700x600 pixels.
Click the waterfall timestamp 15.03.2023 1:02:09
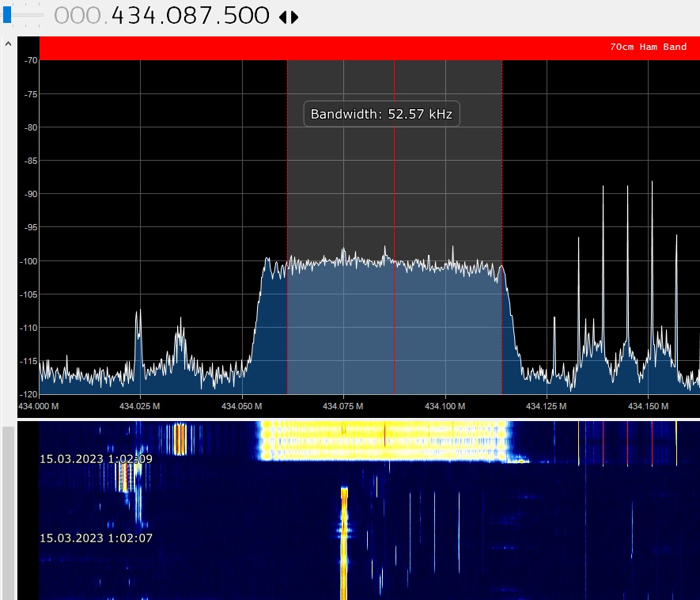(x=96, y=459)
